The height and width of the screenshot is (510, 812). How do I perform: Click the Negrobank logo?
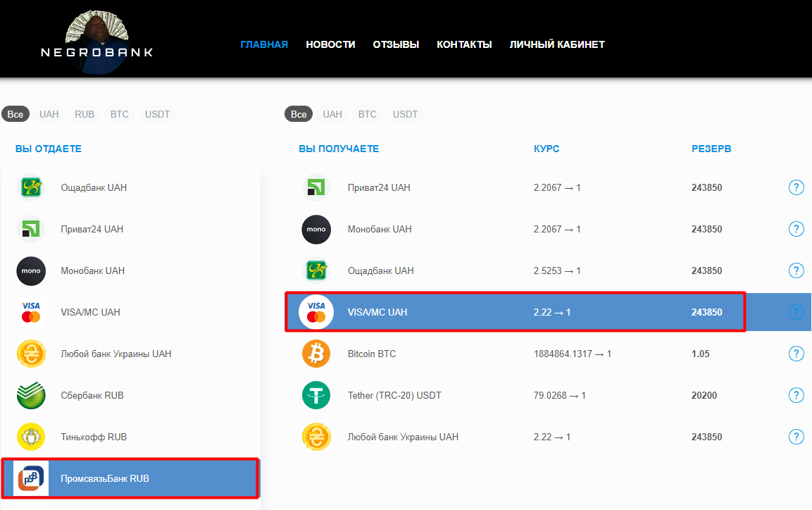coord(97,42)
